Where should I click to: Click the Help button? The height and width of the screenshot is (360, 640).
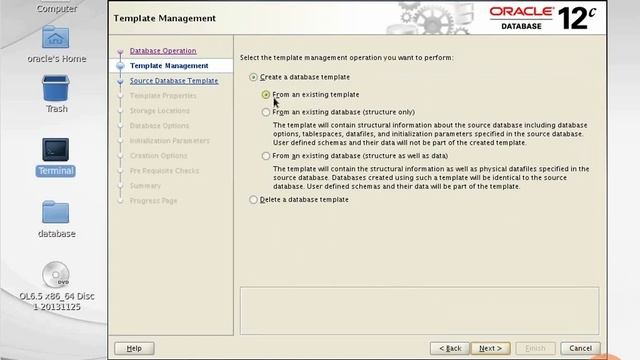pyautogui.click(x=134, y=348)
